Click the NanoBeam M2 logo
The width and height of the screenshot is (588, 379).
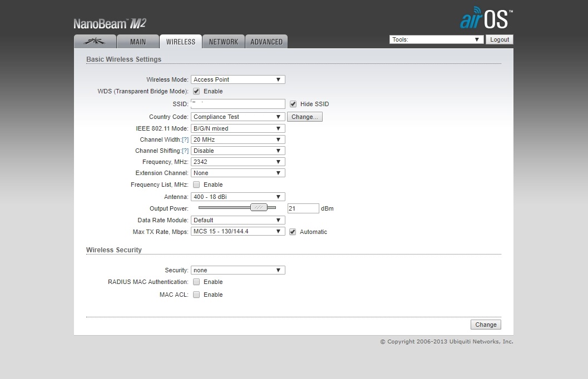pos(110,23)
